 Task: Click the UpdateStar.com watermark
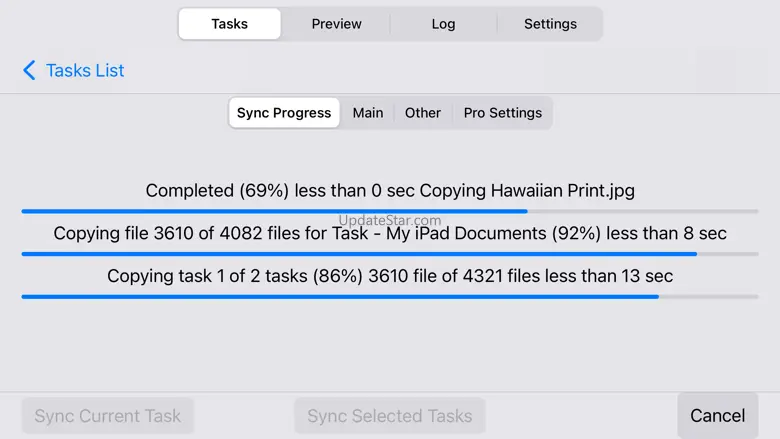click(390, 220)
